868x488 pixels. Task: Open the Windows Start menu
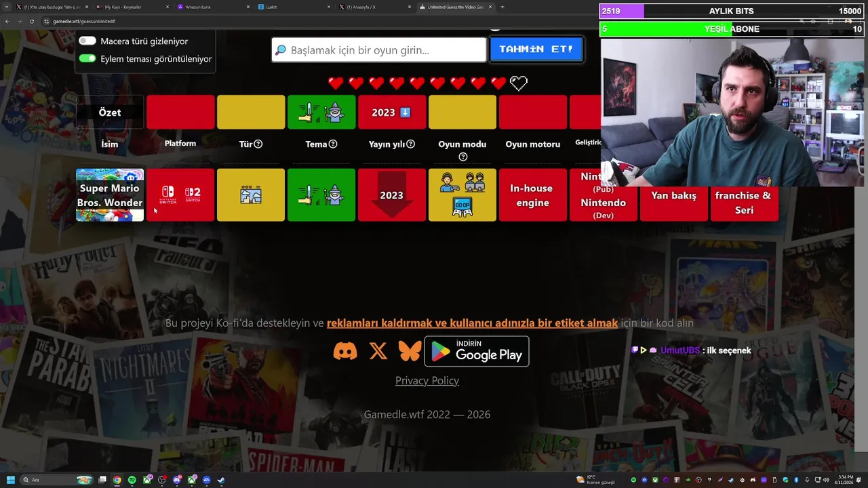pos(10,480)
